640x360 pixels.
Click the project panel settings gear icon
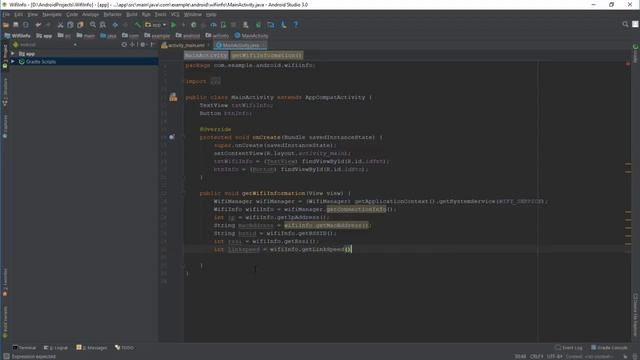pyautogui.click(x=143, y=44)
